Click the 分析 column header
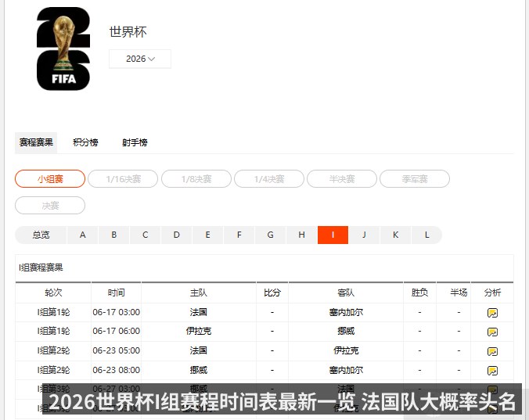 pyautogui.click(x=492, y=293)
